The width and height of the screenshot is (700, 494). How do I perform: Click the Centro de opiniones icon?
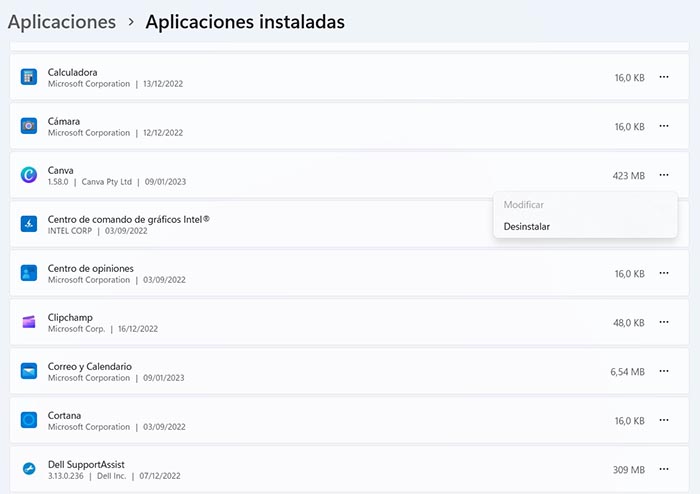click(x=29, y=273)
